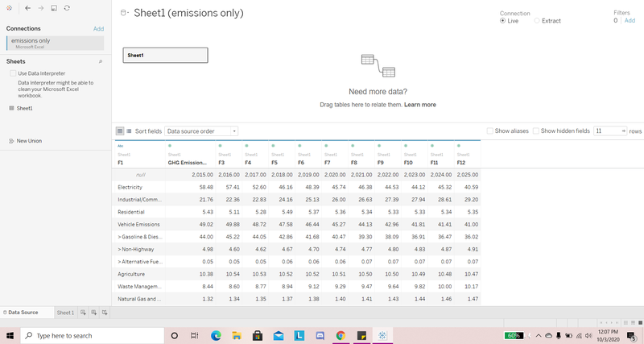Viewport: 644px width, 344px height.
Task: Click the Electricity row label
Action: coord(130,187)
